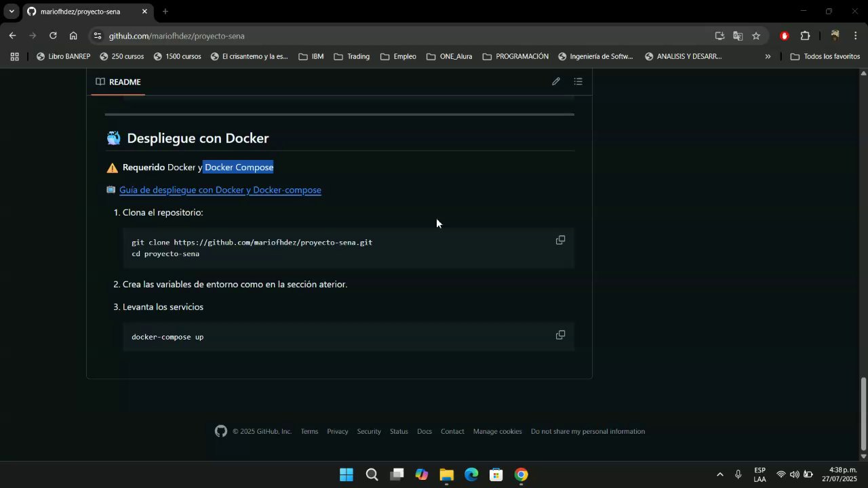The image size is (868, 488).
Task: Click Do not share my personal information
Action: [588, 431]
